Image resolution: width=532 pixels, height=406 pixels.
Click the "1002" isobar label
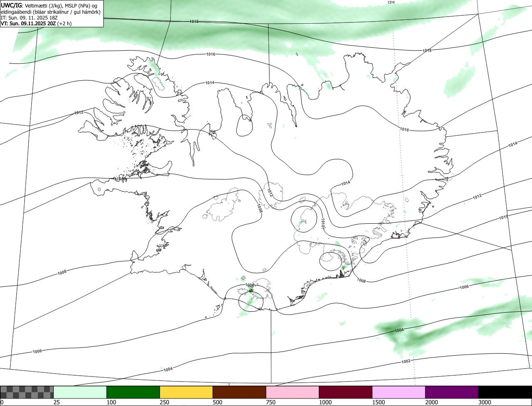406,361
